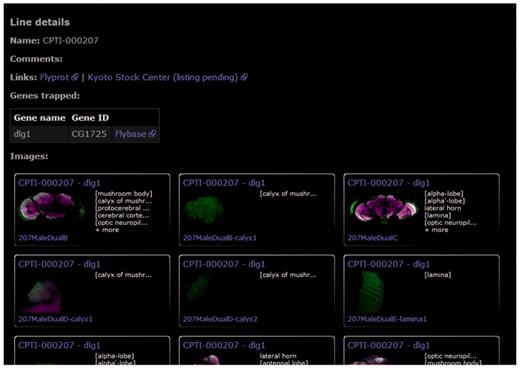Screen dimensions: 520x369
Task: Click title of 207MaleDualC card
Action: coord(389,183)
